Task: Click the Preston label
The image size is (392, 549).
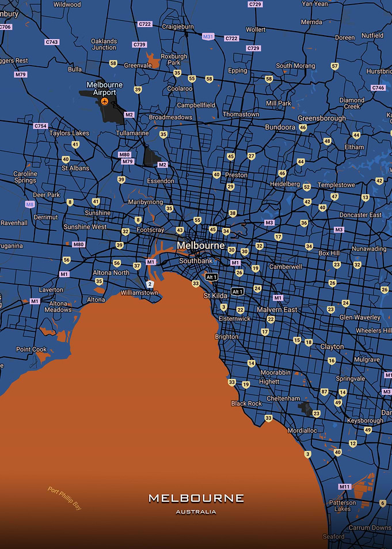Action: pyautogui.click(x=236, y=175)
